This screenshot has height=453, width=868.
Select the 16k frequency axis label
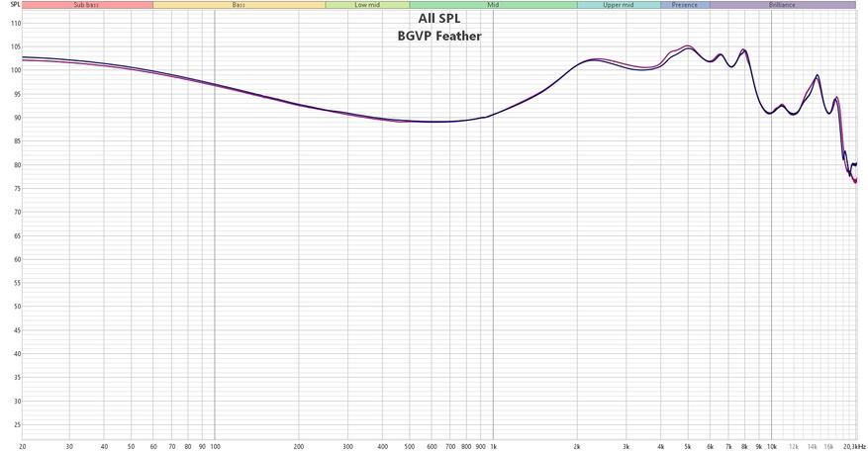pyautogui.click(x=828, y=446)
